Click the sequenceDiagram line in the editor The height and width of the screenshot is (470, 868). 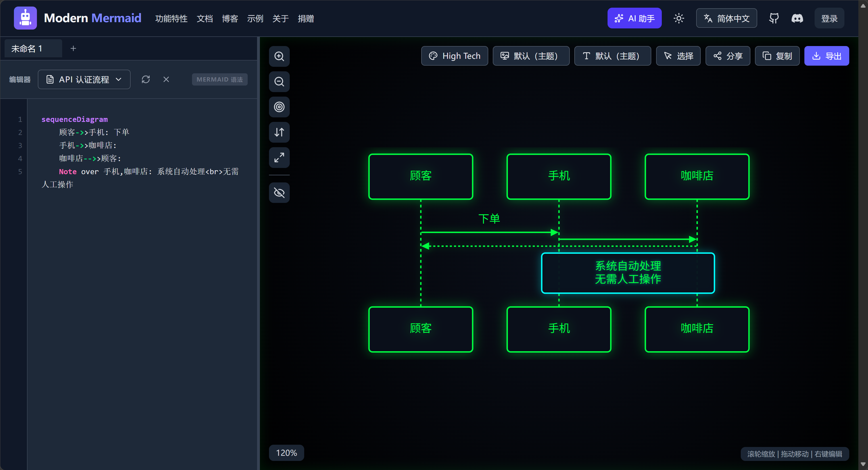point(74,119)
